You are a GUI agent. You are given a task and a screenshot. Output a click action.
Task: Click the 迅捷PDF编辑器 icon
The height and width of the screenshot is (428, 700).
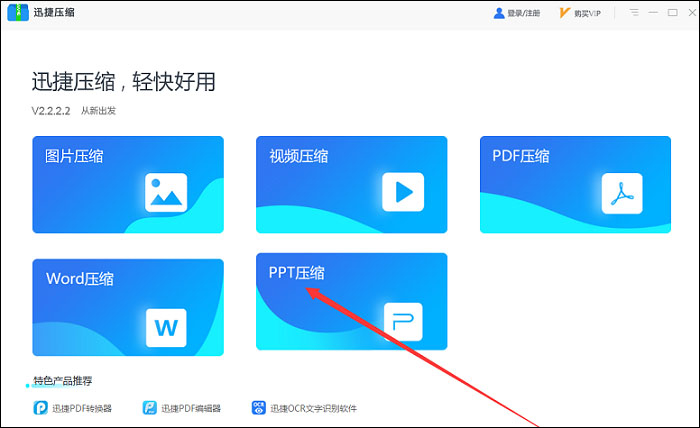[x=150, y=408]
